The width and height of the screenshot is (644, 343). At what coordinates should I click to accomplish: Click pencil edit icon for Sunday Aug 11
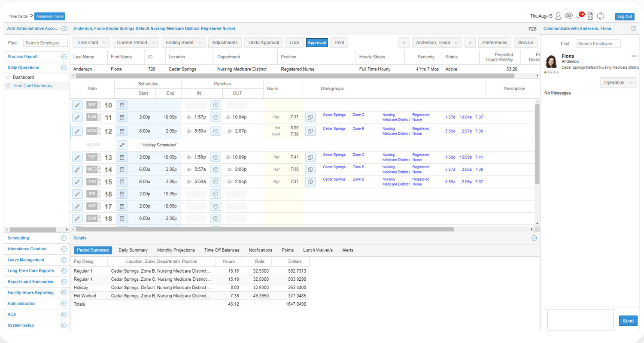coord(77,117)
